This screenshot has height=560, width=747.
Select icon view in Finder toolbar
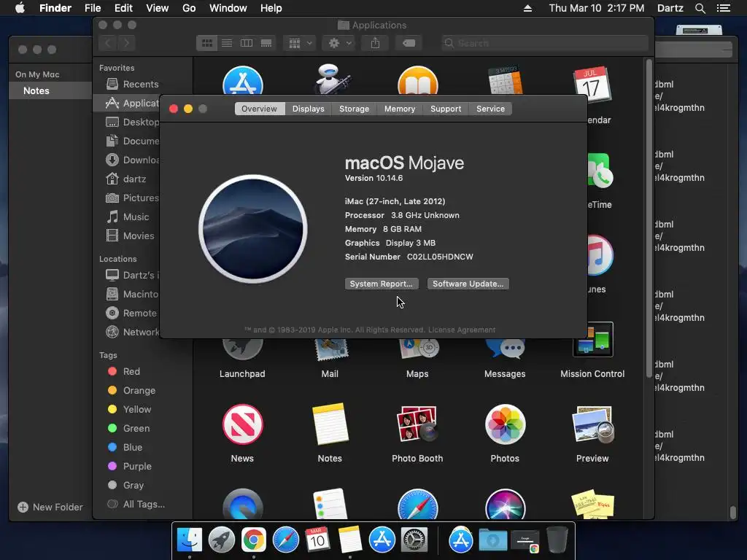tap(206, 43)
